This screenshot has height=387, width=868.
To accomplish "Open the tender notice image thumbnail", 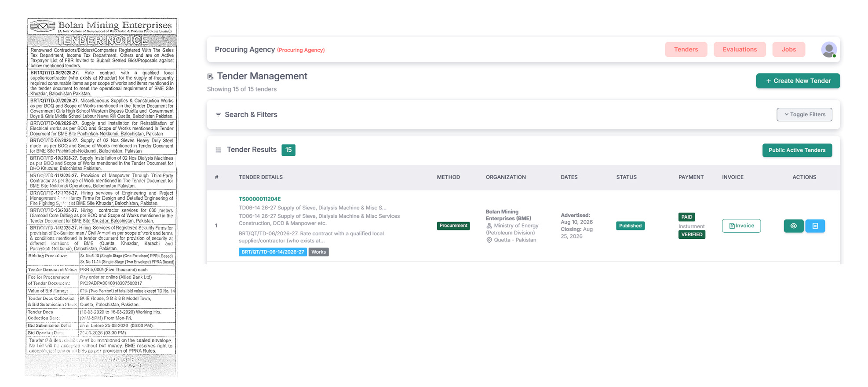I will (102, 197).
